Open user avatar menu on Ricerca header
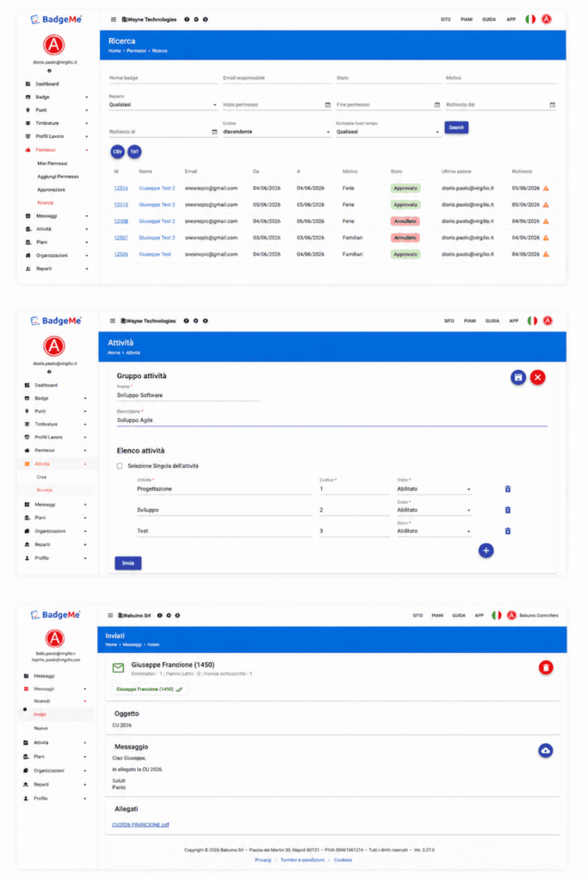 point(547,19)
